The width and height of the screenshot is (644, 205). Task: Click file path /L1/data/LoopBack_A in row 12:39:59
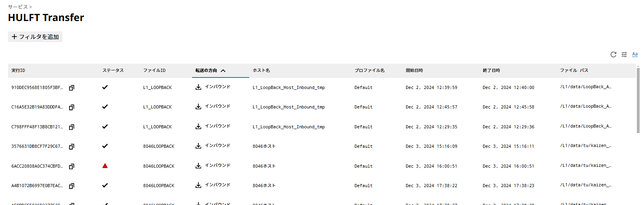586,87
